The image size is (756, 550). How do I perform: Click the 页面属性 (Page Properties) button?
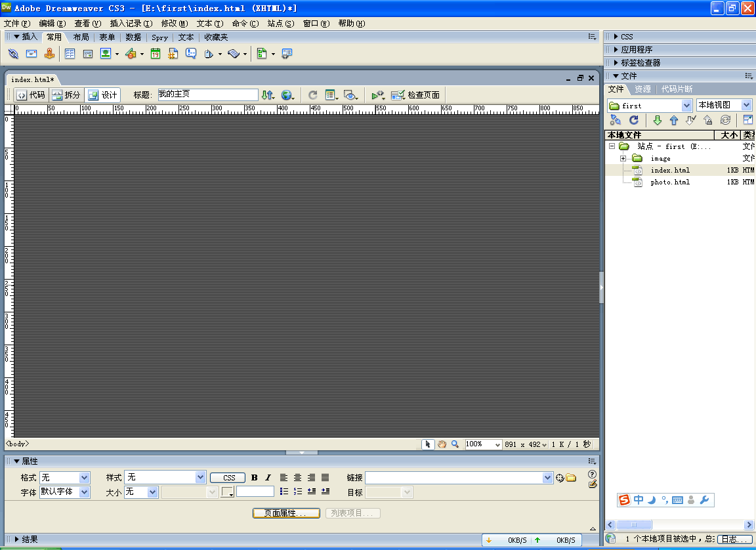click(285, 513)
